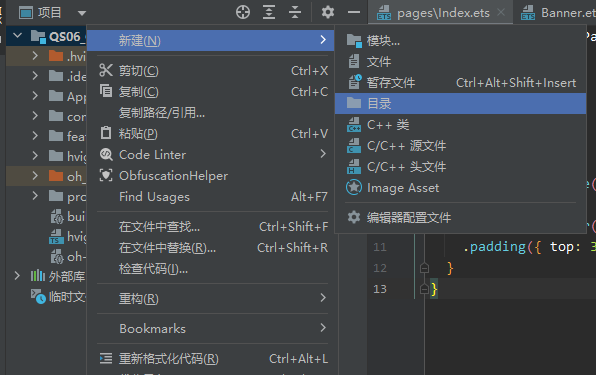Select the QS06 project folder icon
This screenshot has height=375, width=596.
(38, 36)
